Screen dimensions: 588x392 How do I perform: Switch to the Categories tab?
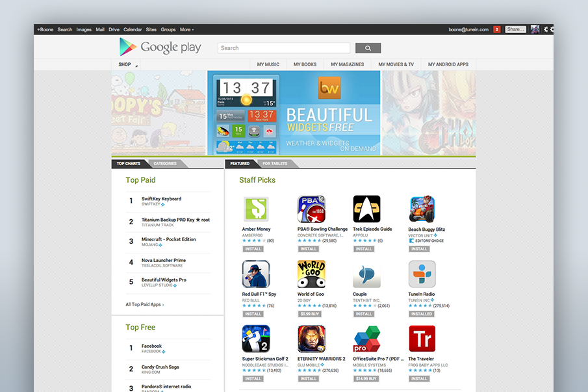point(165,164)
